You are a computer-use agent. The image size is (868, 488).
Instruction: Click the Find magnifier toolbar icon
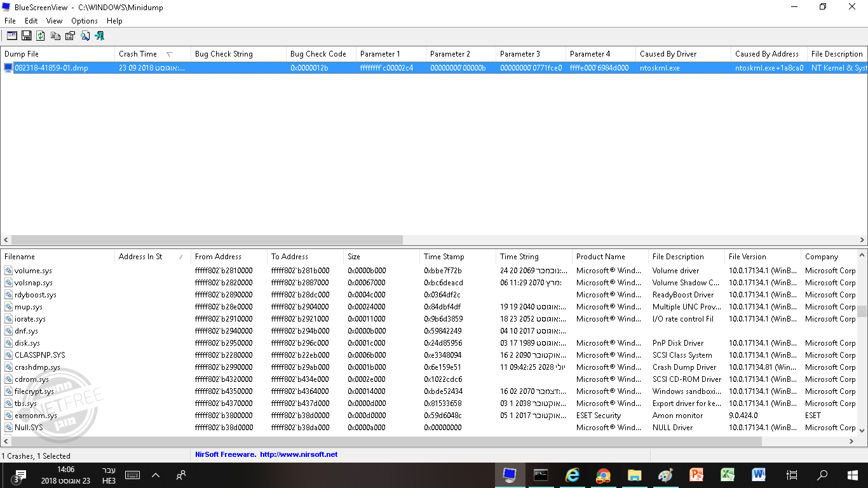coord(85,36)
